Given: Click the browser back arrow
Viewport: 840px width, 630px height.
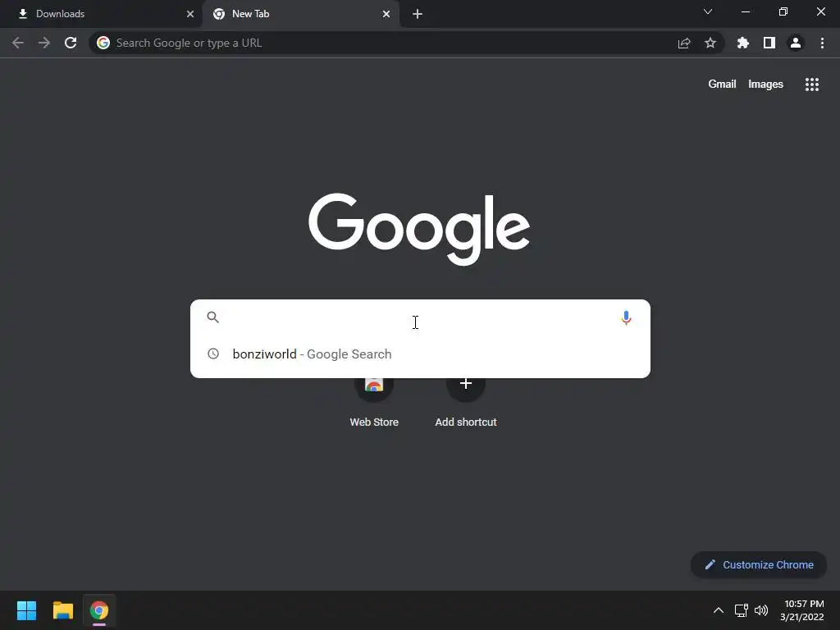Looking at the screenshot, I should 18,43.
